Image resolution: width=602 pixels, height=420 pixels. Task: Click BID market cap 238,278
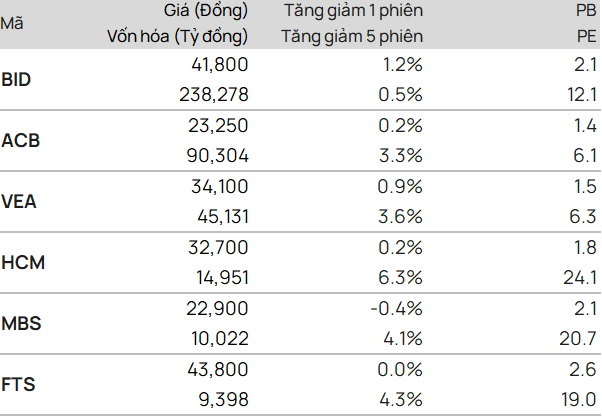tap(214, 95)
